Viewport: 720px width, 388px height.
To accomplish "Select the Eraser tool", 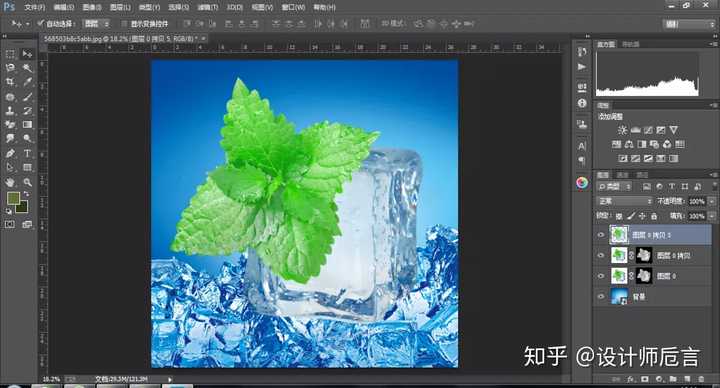I will [10, 124].
